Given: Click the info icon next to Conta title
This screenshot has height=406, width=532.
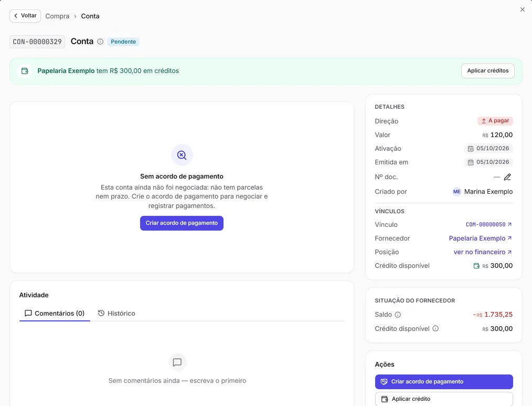Looking at the screenshot, I should (x=100, y=41).
